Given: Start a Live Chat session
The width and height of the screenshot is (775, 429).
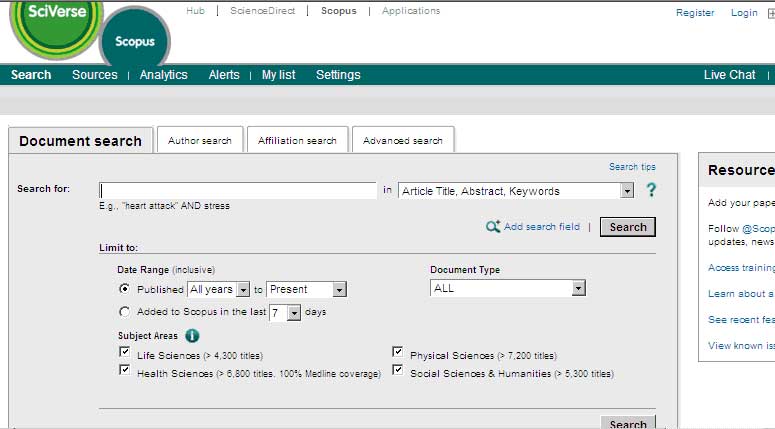Looking at the screenshot, I should (730, 75).
